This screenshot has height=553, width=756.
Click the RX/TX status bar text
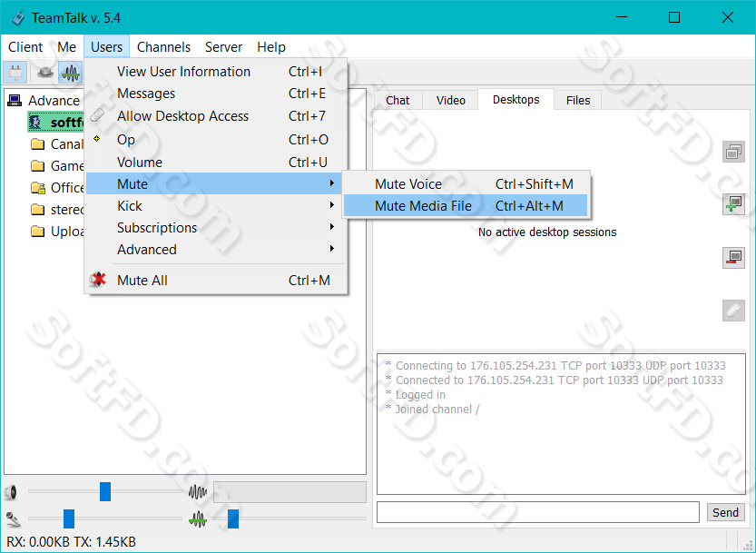(x=72, y=542)
